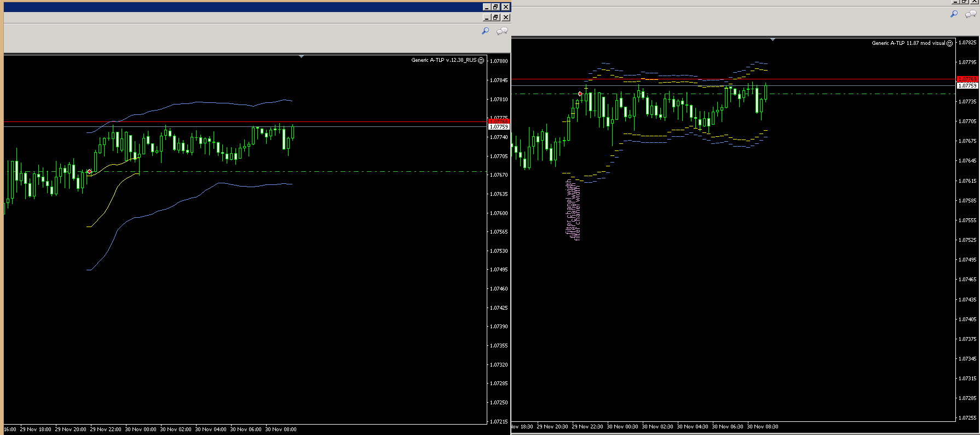Image resolution: width=980 pixels, height=435 pixels.
Task: Minimize the inner chart in the left window
Action: click(487, 18)
